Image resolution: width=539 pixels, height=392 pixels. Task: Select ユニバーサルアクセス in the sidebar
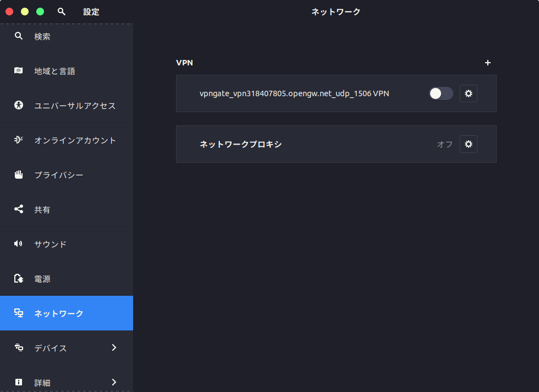click(67, 106)
